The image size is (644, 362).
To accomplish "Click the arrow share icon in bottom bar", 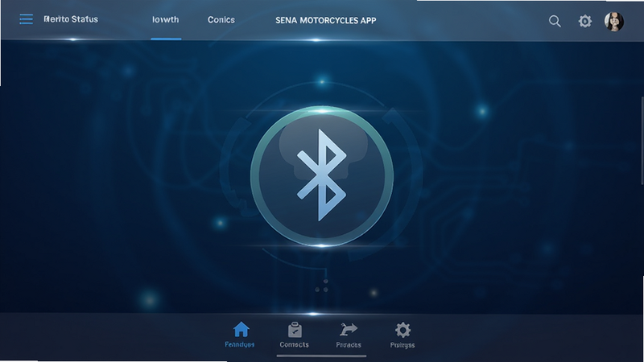I will (349, 330).
